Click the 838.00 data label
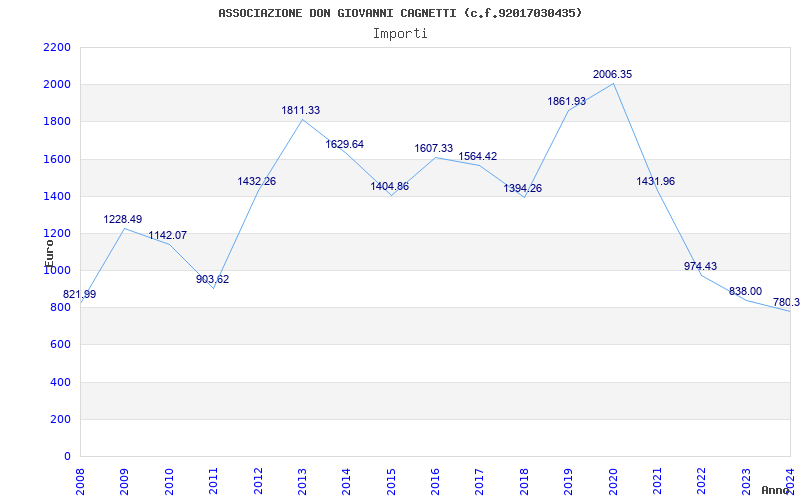 (x=745, y=291)
